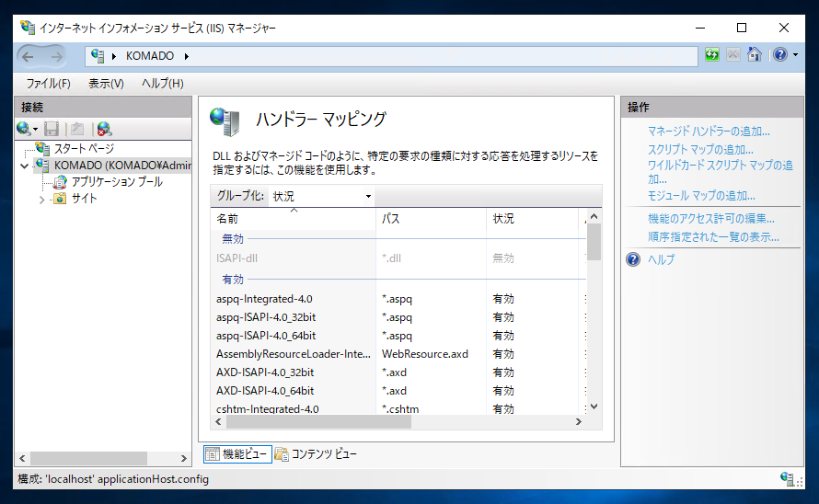
Task: Click the blue Help icon in 操作 pane
Action: (x=633, y=259)
